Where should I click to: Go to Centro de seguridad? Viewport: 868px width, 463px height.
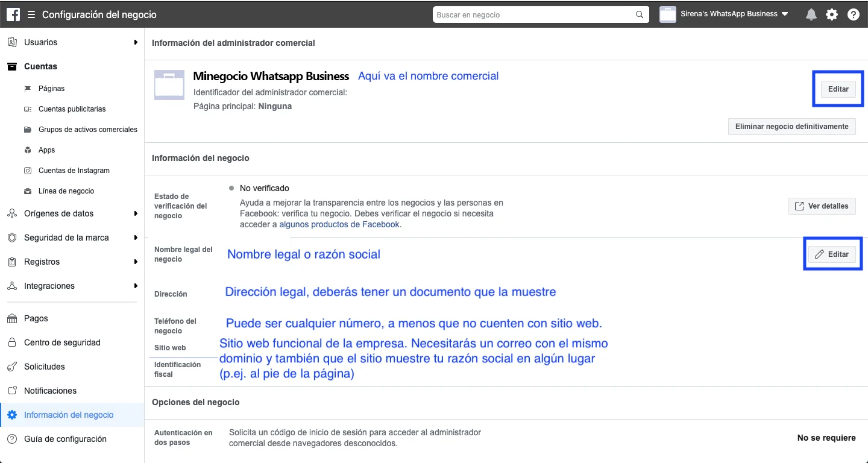62,342
